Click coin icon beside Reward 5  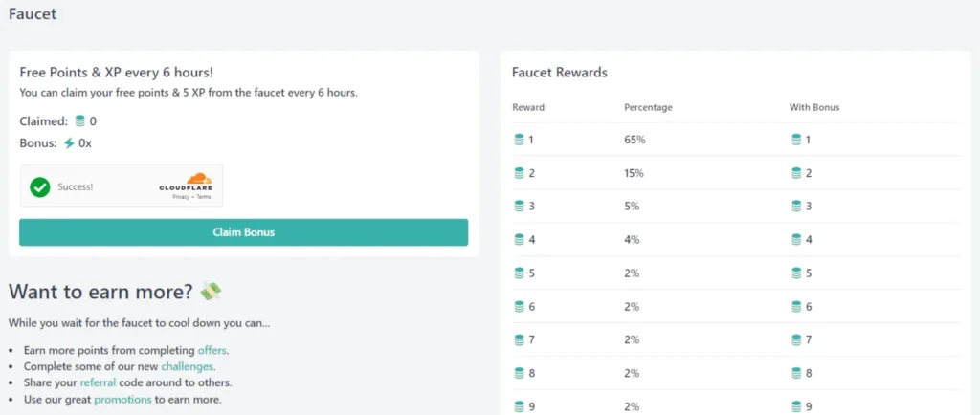[519, 273]
